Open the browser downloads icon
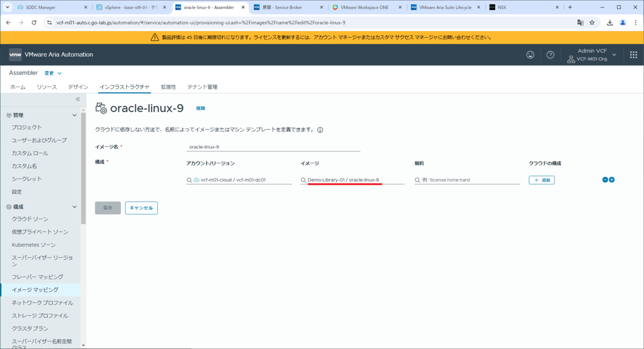 (610, 23)
